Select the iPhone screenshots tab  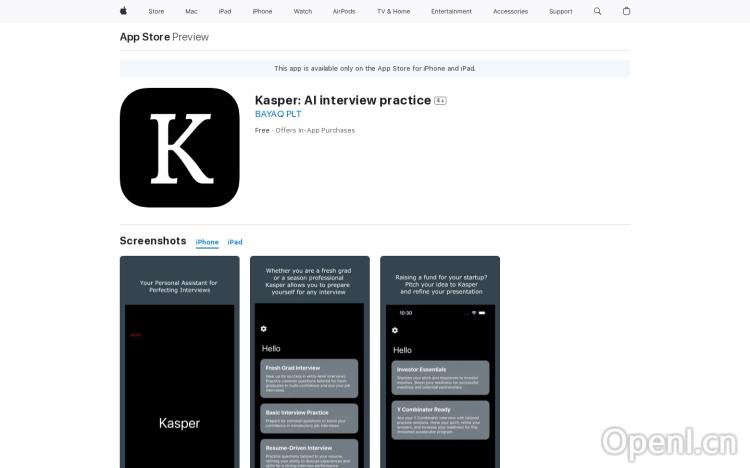(x=207, y=242)
